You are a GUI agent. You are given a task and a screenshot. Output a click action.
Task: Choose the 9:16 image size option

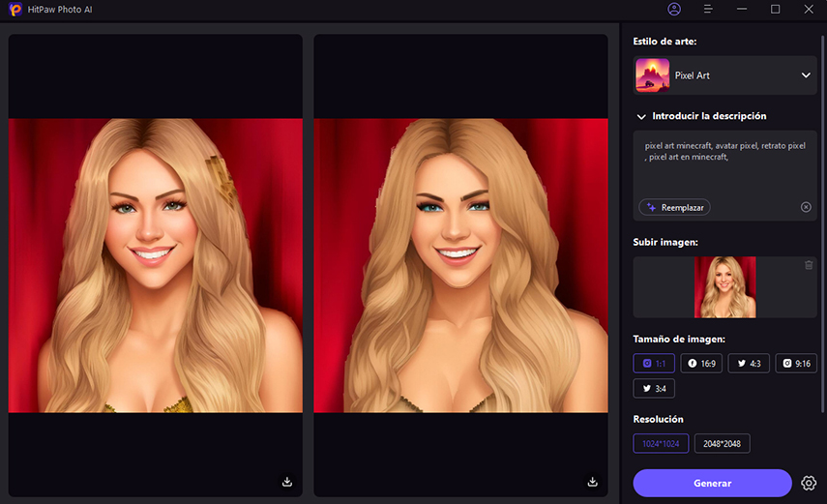796,364
